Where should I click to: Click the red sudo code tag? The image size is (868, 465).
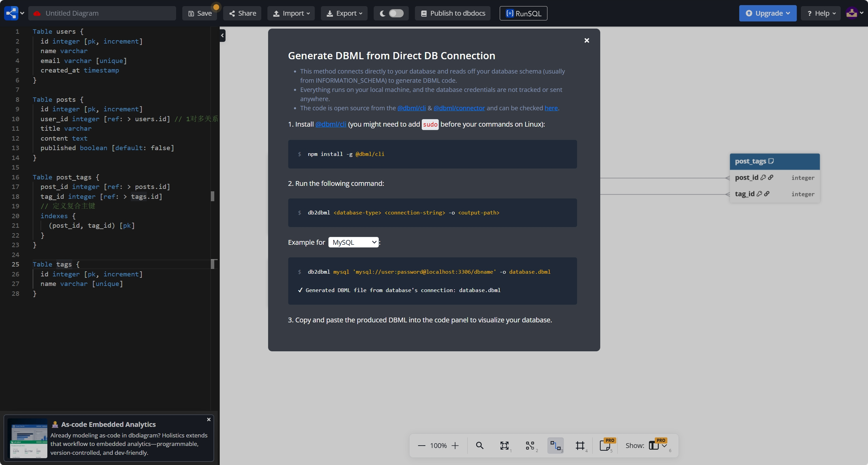tap(430, 124)
